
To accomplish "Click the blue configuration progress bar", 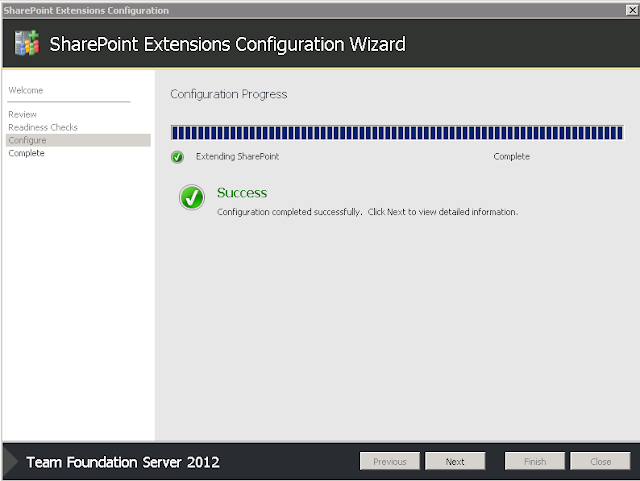I will pyautogui.click(x=397, y=133).
